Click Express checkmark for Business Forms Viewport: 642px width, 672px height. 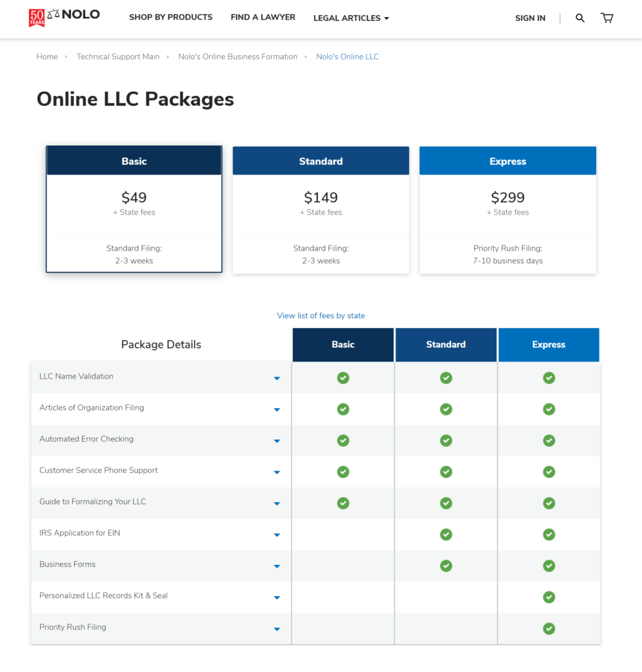(549, 566)
